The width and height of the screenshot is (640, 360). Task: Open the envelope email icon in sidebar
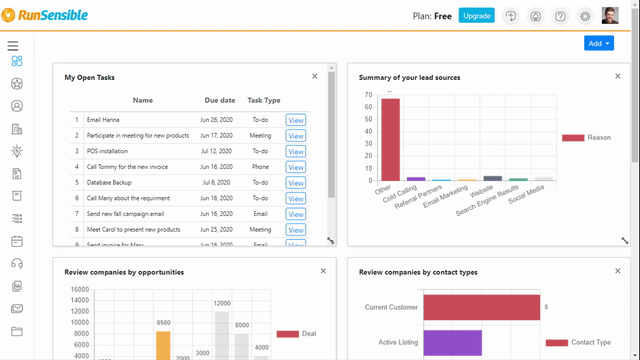point(17,309)
